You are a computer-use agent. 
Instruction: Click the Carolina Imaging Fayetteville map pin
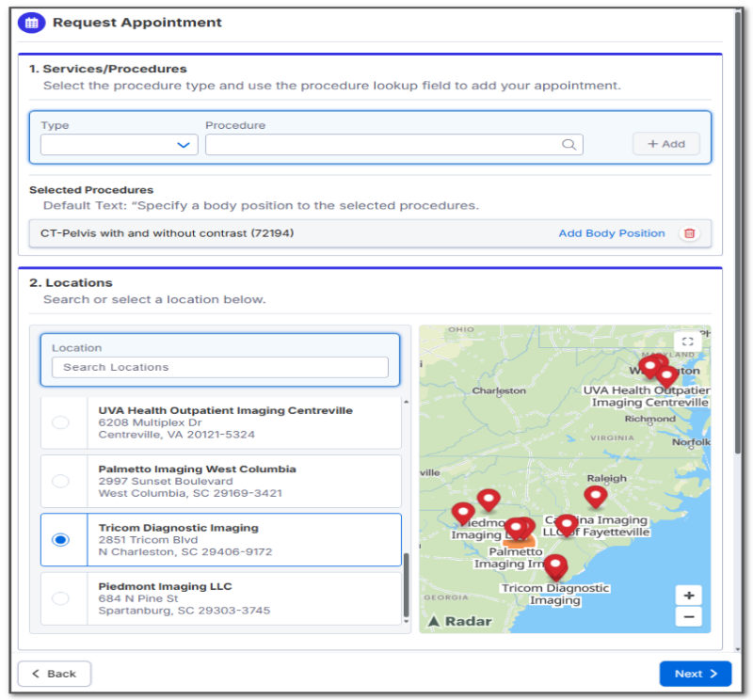click(567, 525)
